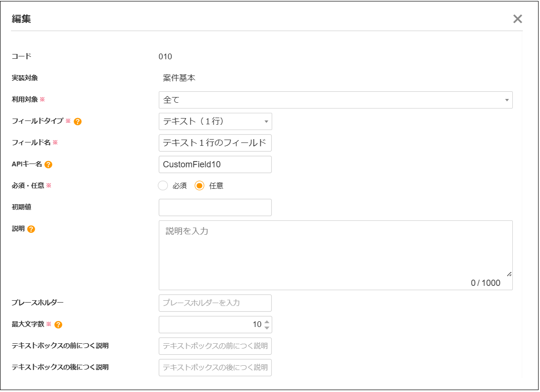Click help icon next to フィールドタイプ
Screen dimensions: 540x392
coord(78,121)
